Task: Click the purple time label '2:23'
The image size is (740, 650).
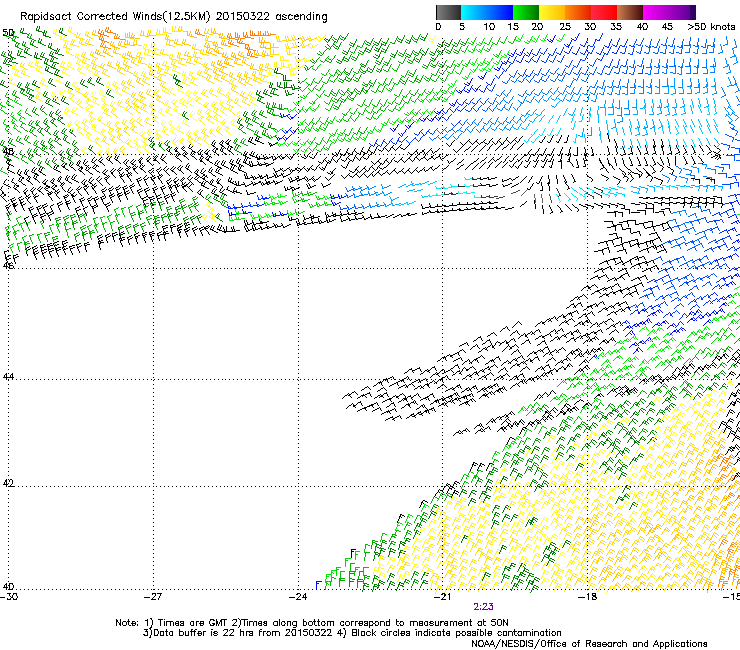Action: (483, 607)
